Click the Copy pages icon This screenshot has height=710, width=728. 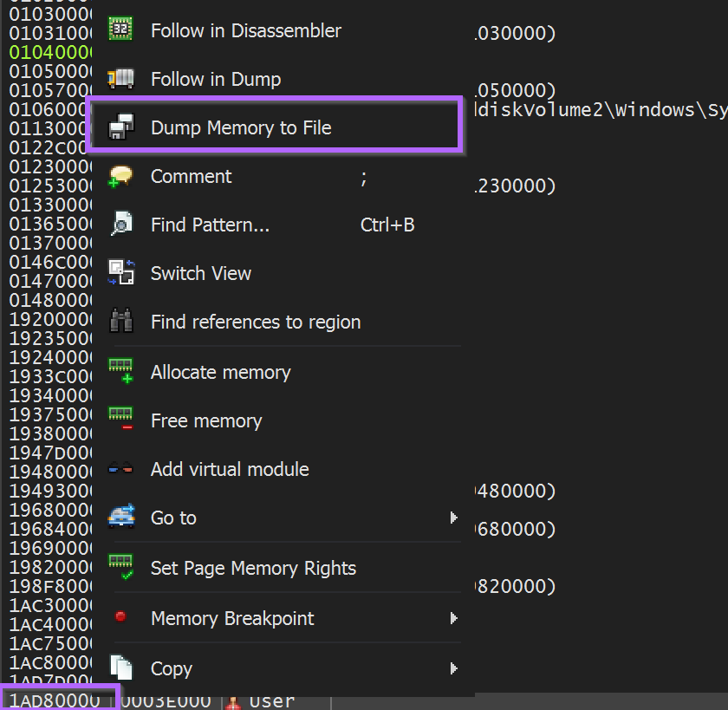[x=121, y=668]
